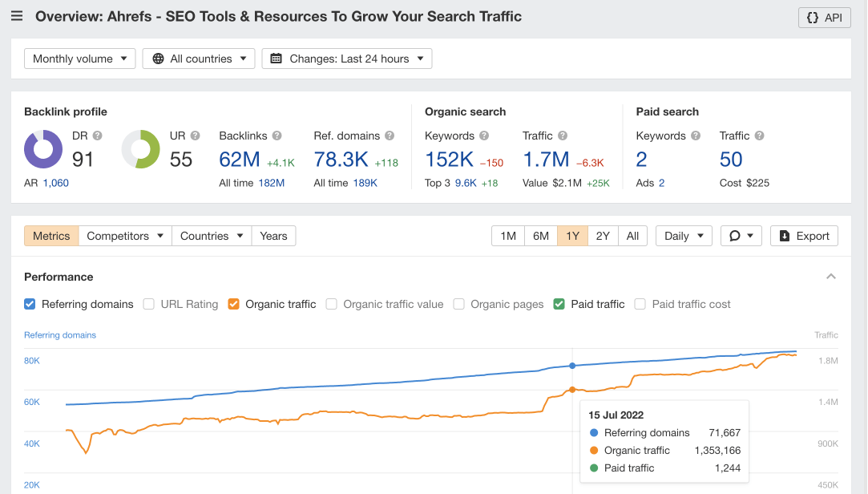Select the Metrics tab

(x=51, y=236)
